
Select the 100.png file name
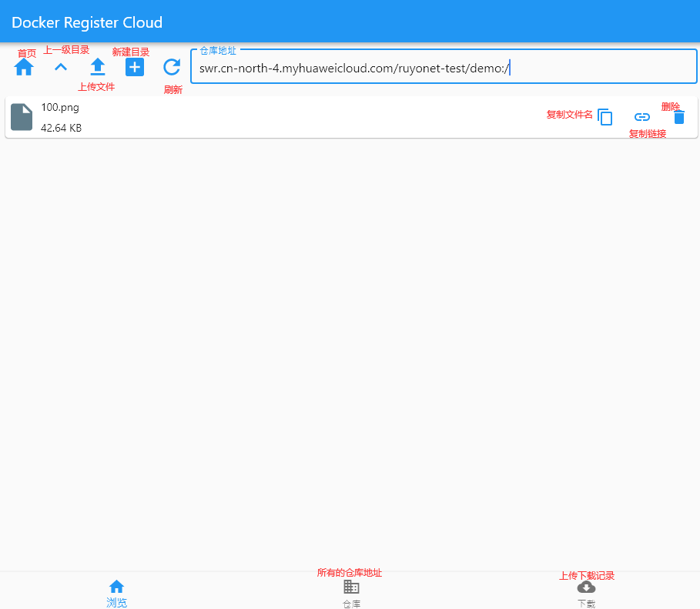tap(60, 108)
